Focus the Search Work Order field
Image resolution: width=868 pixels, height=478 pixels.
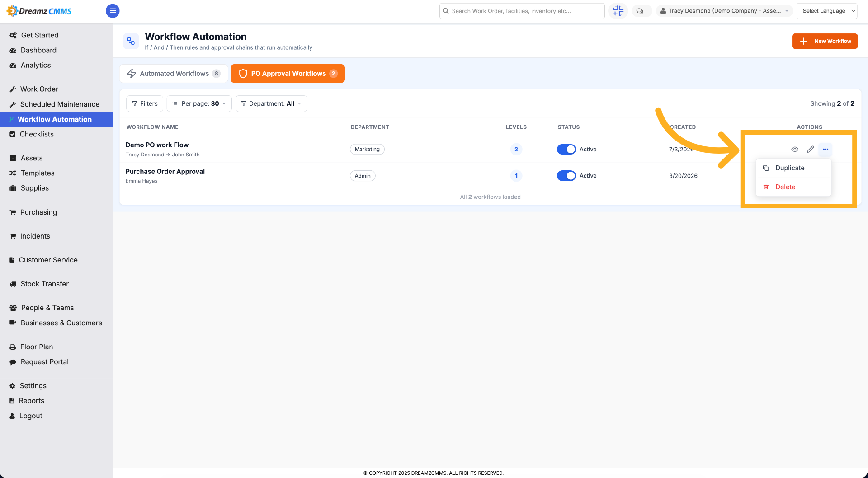coord(522,11)
